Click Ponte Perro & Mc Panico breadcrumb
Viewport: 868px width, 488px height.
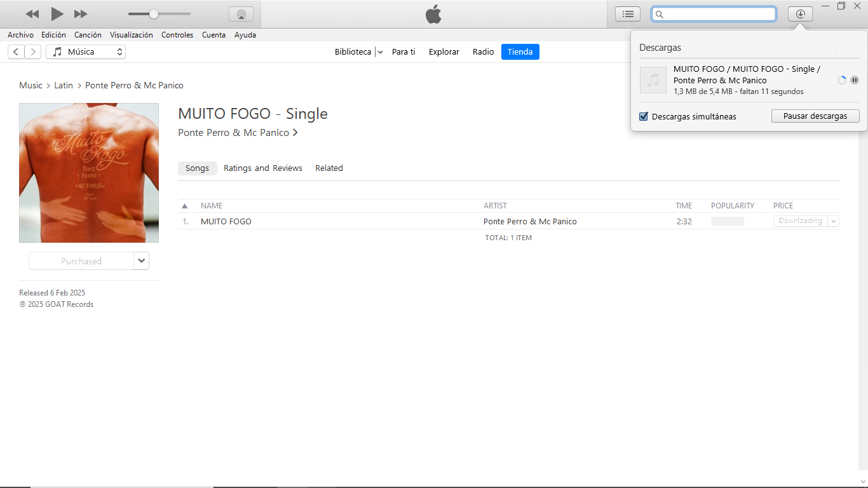pos(134,85)
